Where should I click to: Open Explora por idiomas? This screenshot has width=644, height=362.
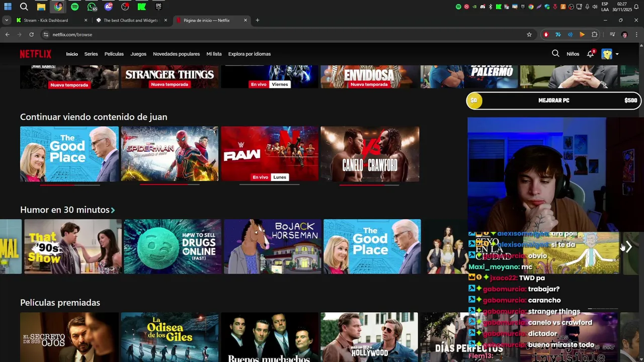pos(250,54)
